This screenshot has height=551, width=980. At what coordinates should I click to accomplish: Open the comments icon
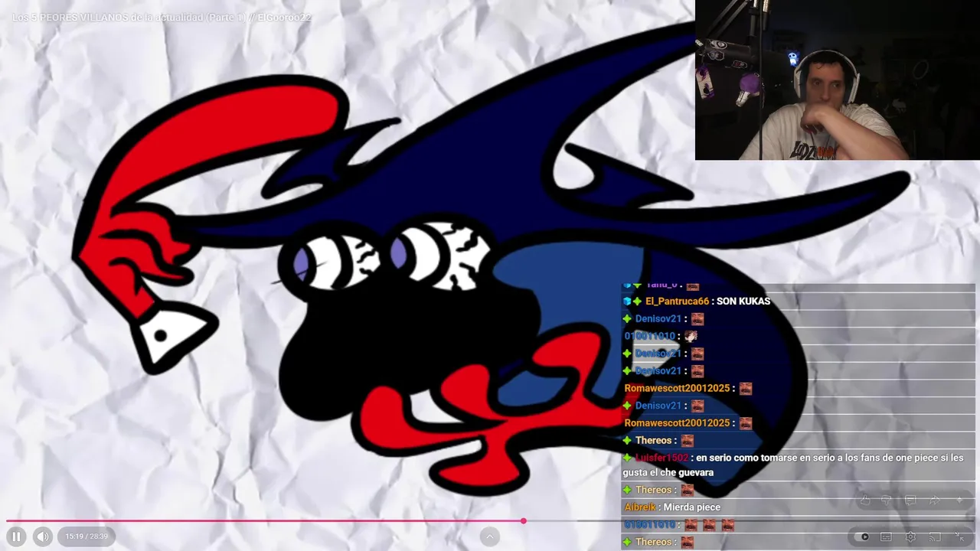[x=910, y=500]
